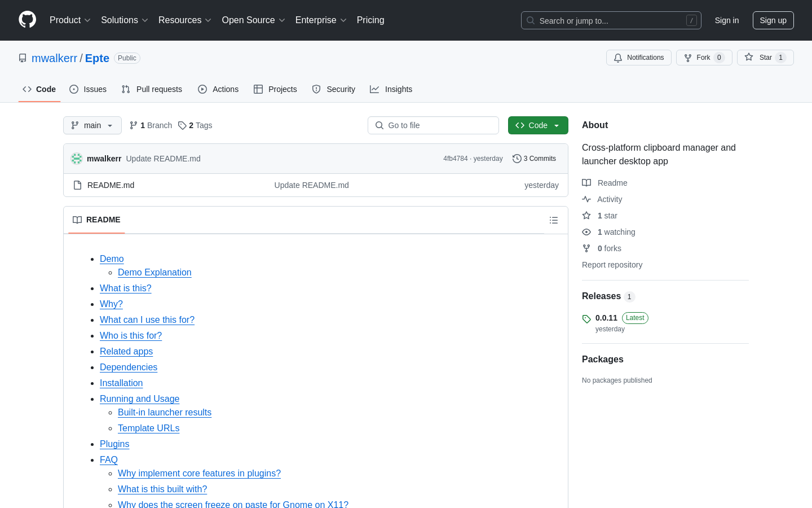Open the README.md file
812x508 pixels.
(111, 185)
